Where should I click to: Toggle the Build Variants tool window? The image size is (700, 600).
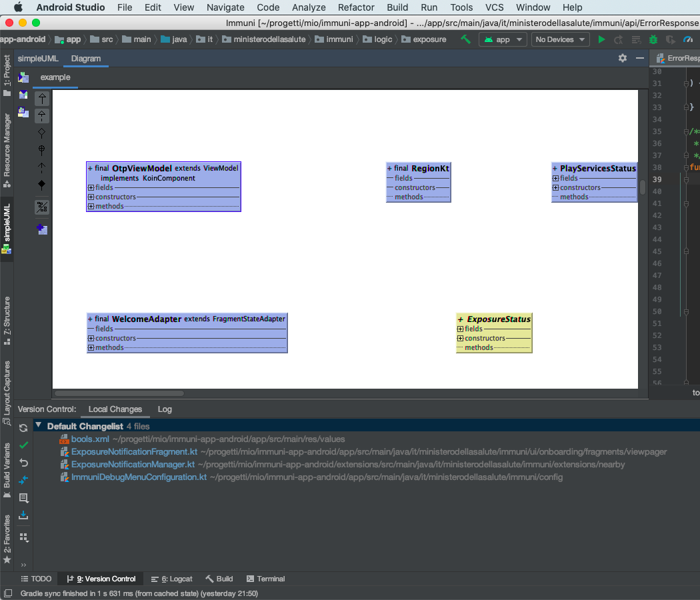(7, 471)
